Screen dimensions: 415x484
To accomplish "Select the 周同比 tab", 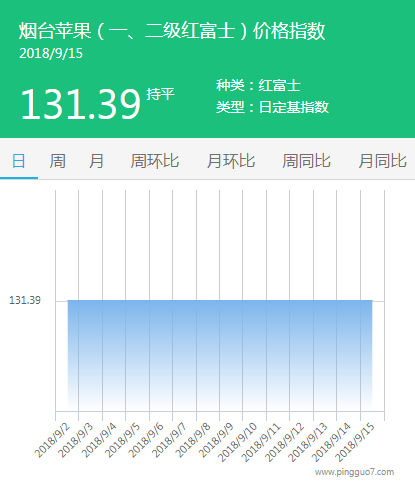I will coord(306,161).
